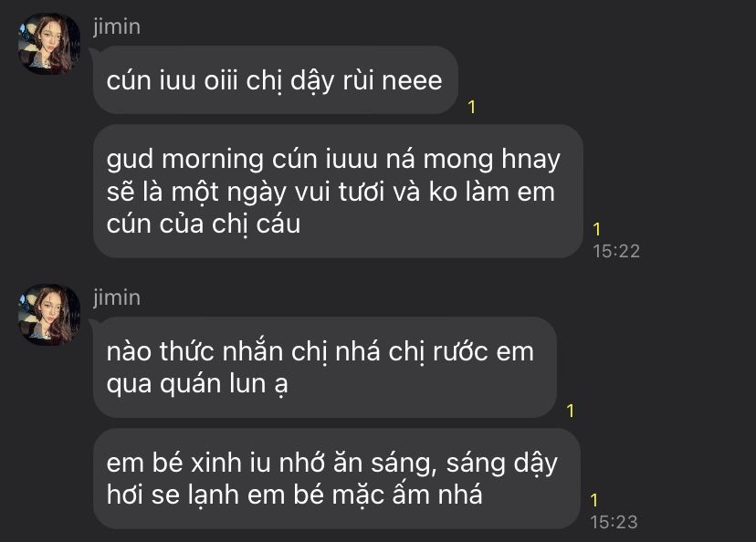
Task: Click unread count beside 'cún iuu oiii' message
Action: [472, 107]
